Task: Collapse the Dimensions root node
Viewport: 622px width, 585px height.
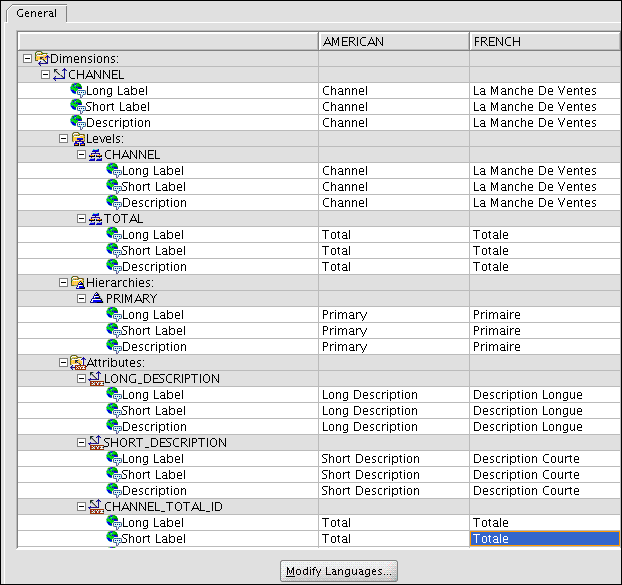Action: (27, 59)
